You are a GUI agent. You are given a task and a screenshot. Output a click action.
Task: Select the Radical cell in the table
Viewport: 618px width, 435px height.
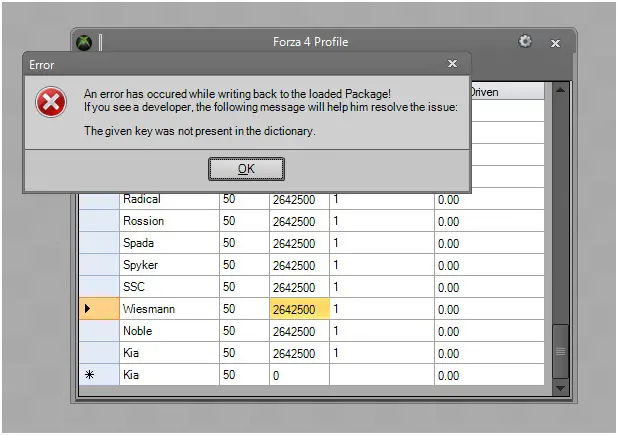coord(169,199)
